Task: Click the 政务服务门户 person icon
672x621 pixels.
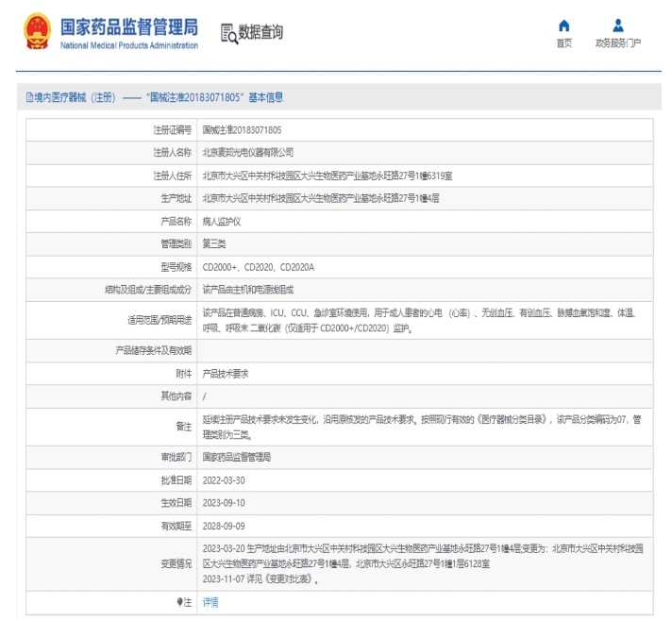Action: 618,25
